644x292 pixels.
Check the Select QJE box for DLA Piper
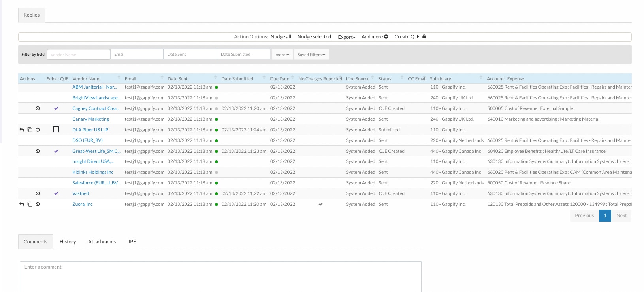tap(56, 129)
